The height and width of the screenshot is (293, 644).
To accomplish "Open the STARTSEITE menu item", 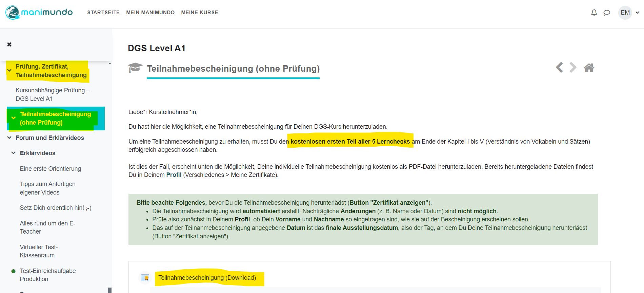I will [x=103, y=13].
